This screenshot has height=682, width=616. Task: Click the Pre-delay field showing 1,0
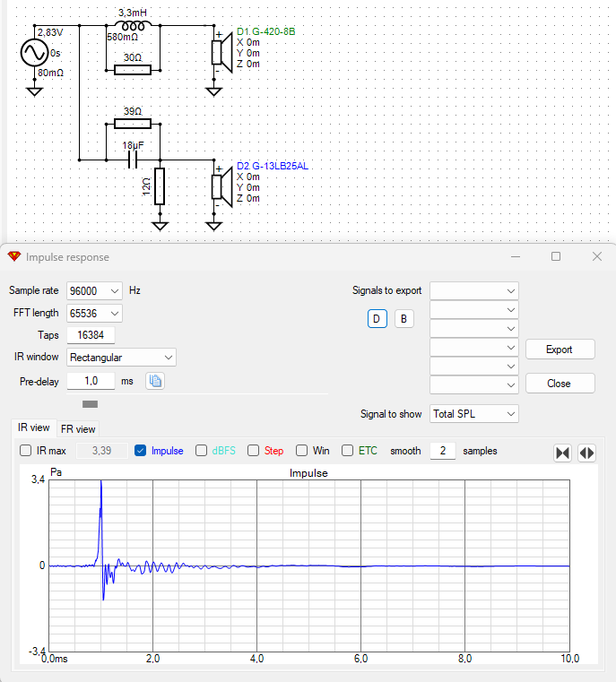pos(91,381)
